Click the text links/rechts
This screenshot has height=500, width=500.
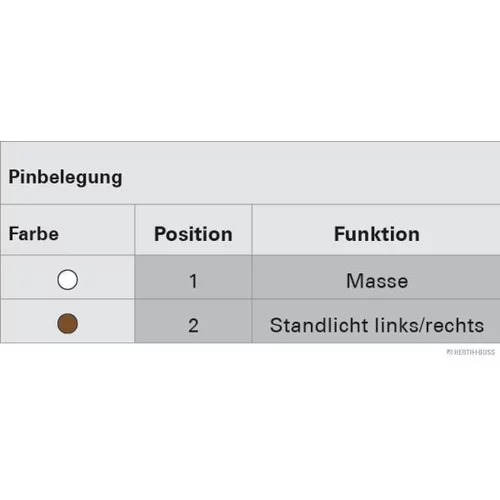click(429, 325)
